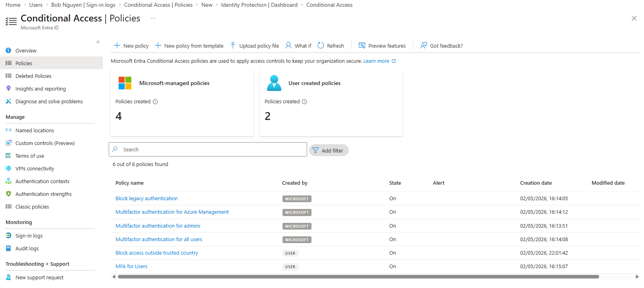Click the Classic policies list icon
The height and width of the screenshot is (288, 644).
point(8,207)
